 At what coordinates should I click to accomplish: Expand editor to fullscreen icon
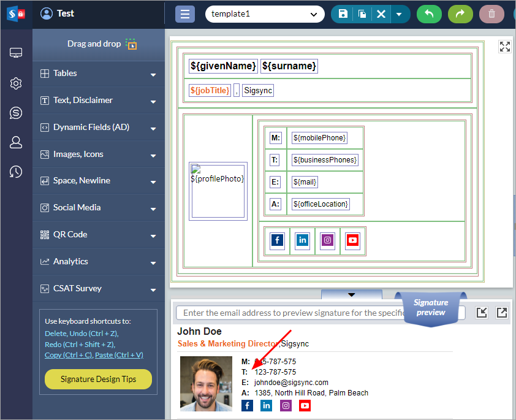tap(504, 47)
